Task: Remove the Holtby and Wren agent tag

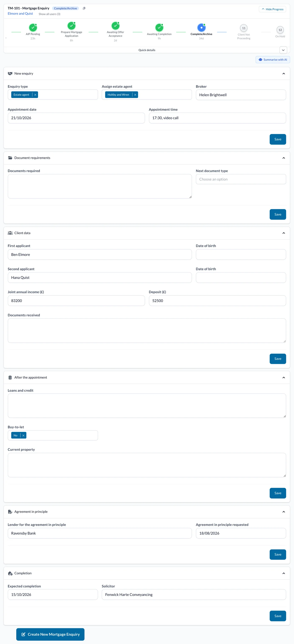Action: coord(135,95)
